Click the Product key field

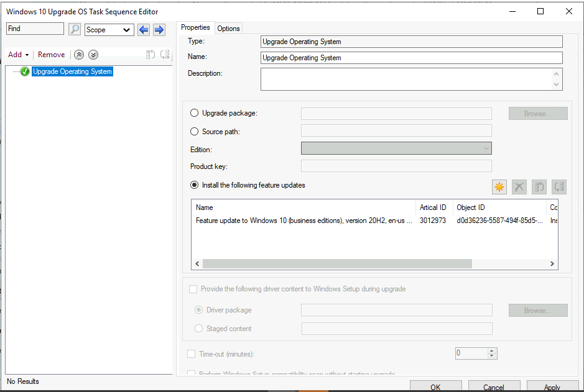point(396,166)
